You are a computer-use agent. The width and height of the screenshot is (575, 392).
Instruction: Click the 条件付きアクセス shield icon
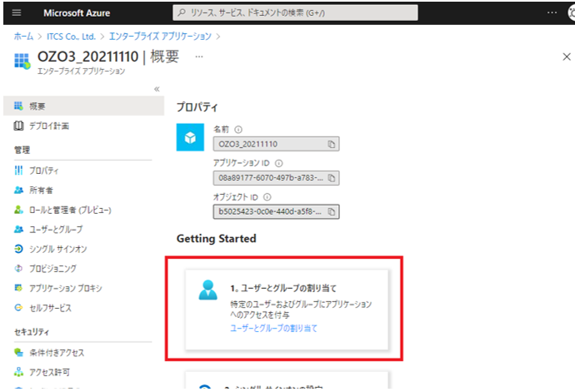[x=18, y=352]
